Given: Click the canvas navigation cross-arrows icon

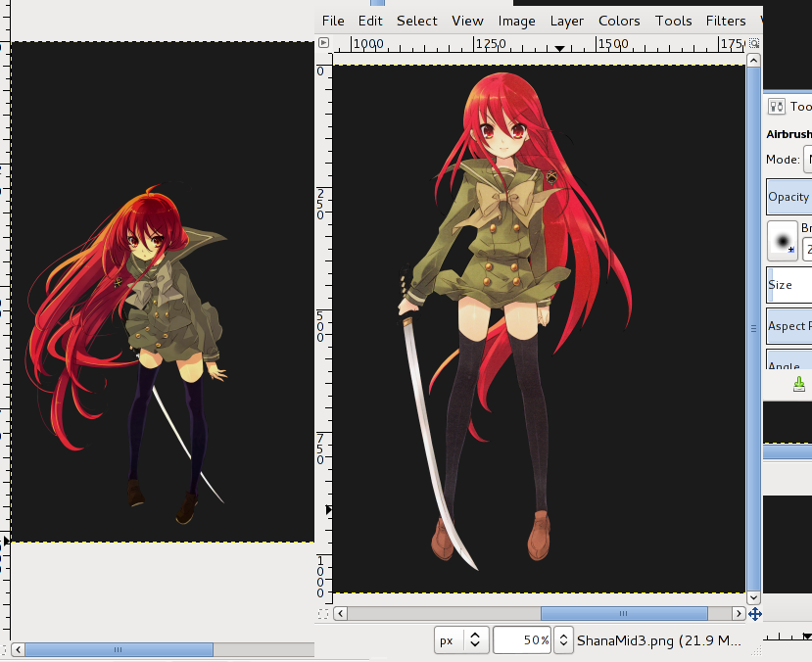Looking at the screenshot, I should click(754, 614).
